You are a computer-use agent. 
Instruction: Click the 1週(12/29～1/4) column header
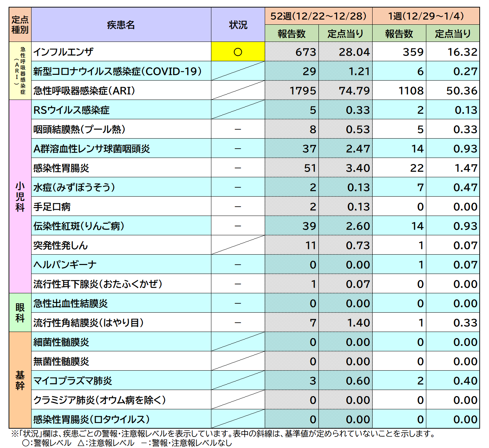[x=425, y=15]
